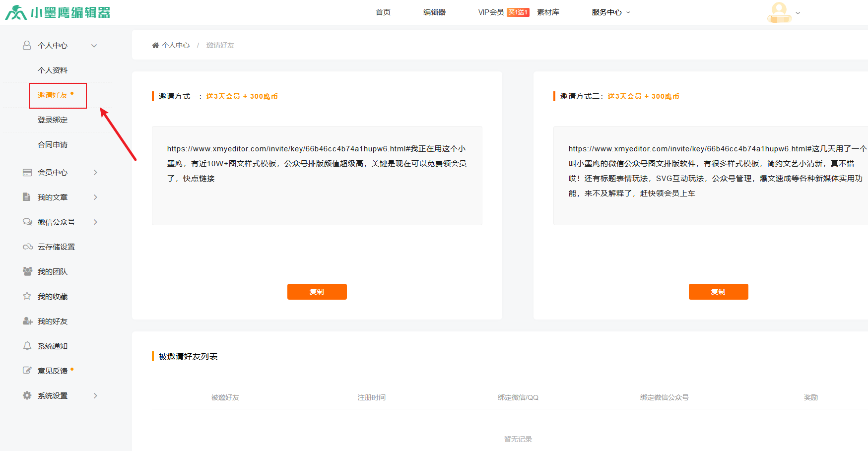The image size is (868, 451).
Task: Click 个人中心 breadcrumb link
Action: click(176, 45)
